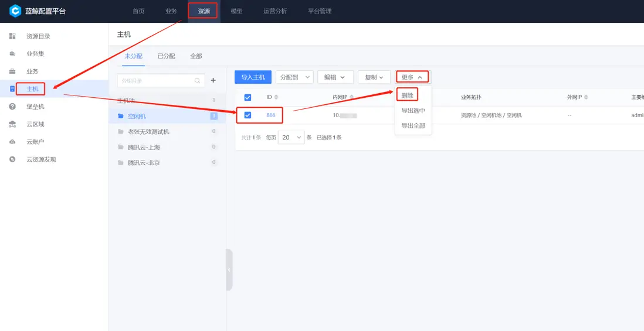Viewport: 644px width, 331px height.
Task: Open 业务 in top navigation
Action: click(x=171, y=11)
